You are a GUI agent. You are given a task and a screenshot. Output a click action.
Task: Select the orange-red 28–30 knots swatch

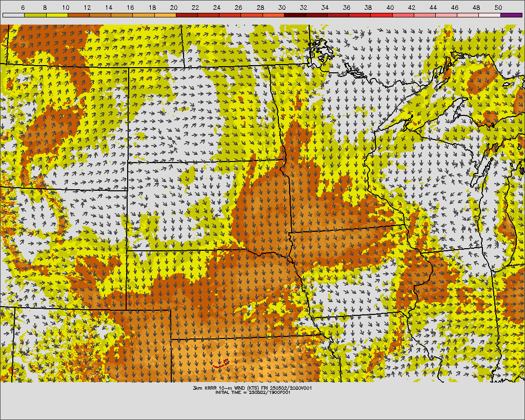273,15
